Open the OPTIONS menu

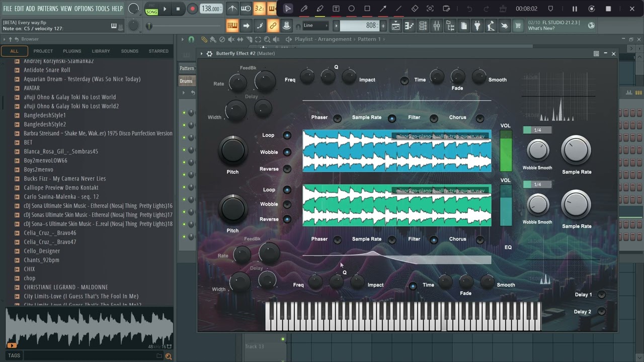84,9
